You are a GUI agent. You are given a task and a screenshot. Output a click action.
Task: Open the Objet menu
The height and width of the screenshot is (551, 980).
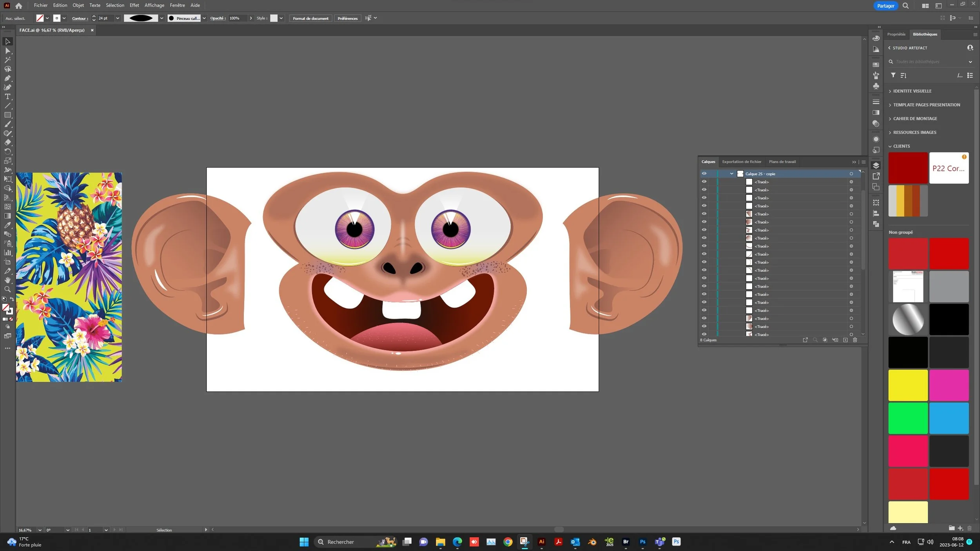pyautogui.click(x=78, y=5)
